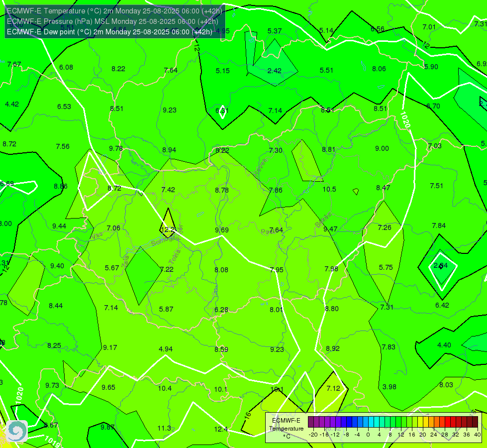Click the 4.40 dew point value
The image size is (487, 448).
click(444, 345)
